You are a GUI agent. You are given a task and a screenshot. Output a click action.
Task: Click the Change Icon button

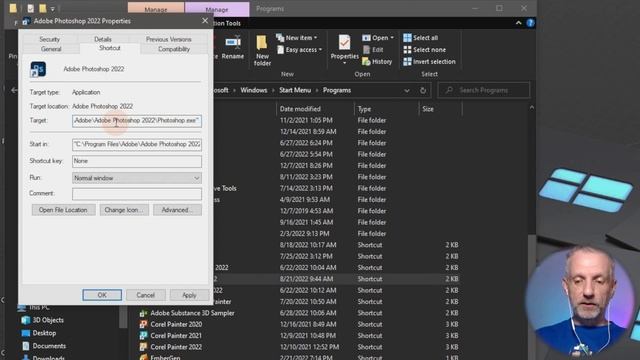[x=124, y=210]
